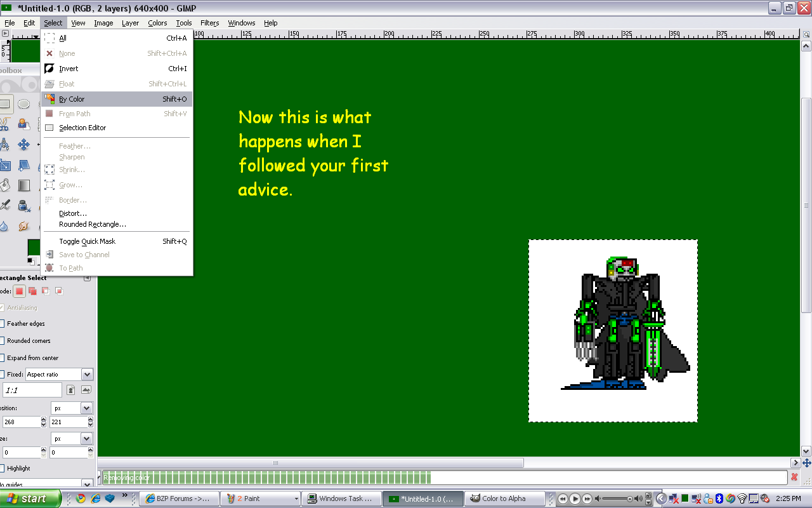
Task: Choose Distort from Select menu
Action: pos(117,213)
